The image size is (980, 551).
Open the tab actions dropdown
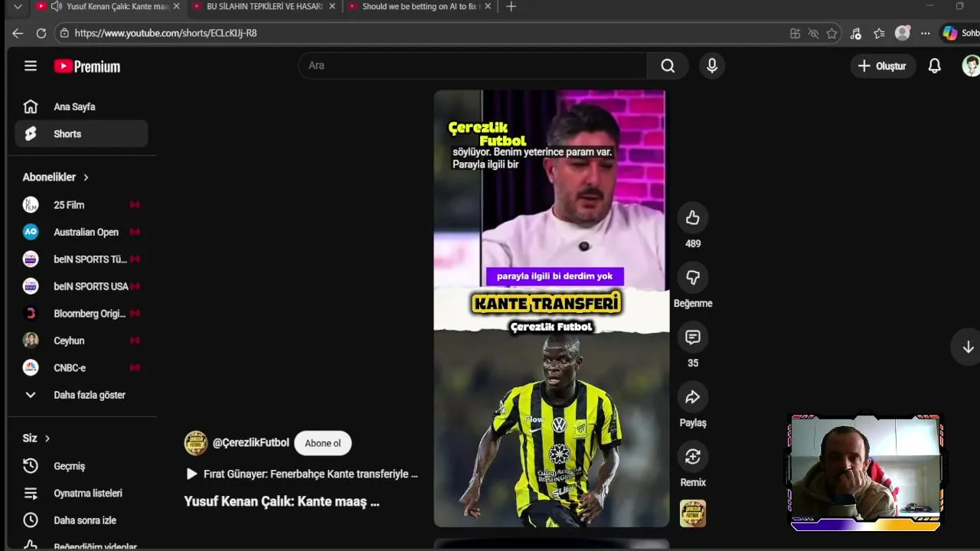pos(18,7)
